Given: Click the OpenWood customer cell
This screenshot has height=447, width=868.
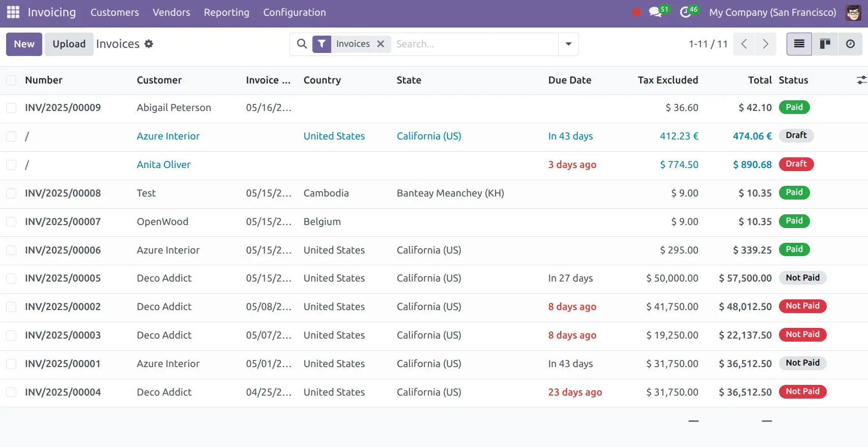Looking at the screenshot, I should (162, 221).
